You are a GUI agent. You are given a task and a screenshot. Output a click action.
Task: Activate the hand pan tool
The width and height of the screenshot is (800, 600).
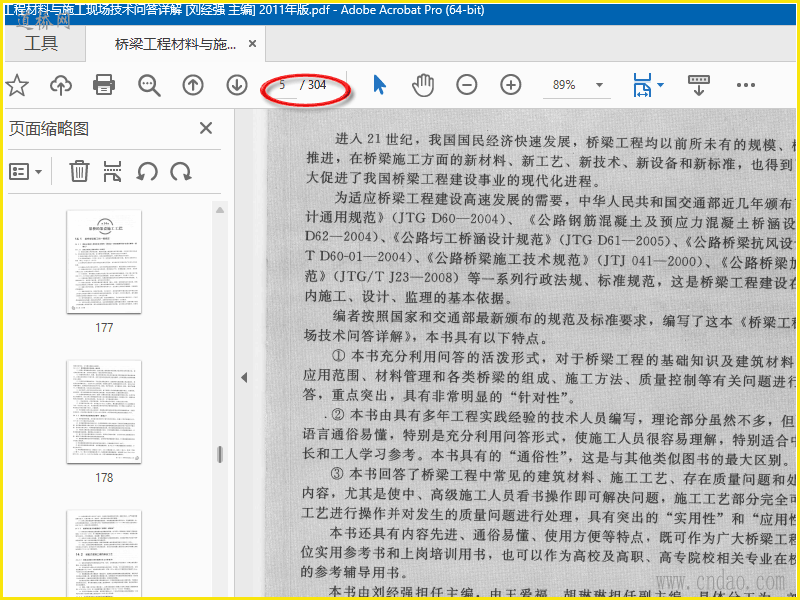click(423, 85)
